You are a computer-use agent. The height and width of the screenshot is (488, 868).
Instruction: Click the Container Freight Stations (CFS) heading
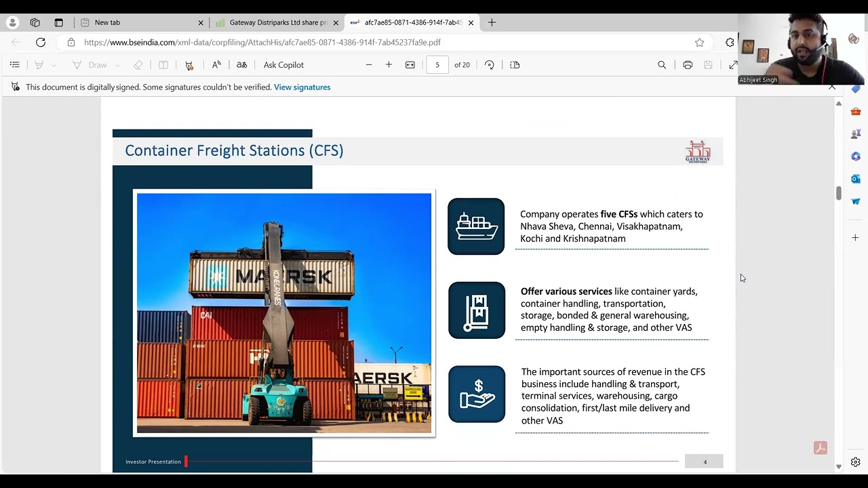pyautogui.click(x=234, y=150)
